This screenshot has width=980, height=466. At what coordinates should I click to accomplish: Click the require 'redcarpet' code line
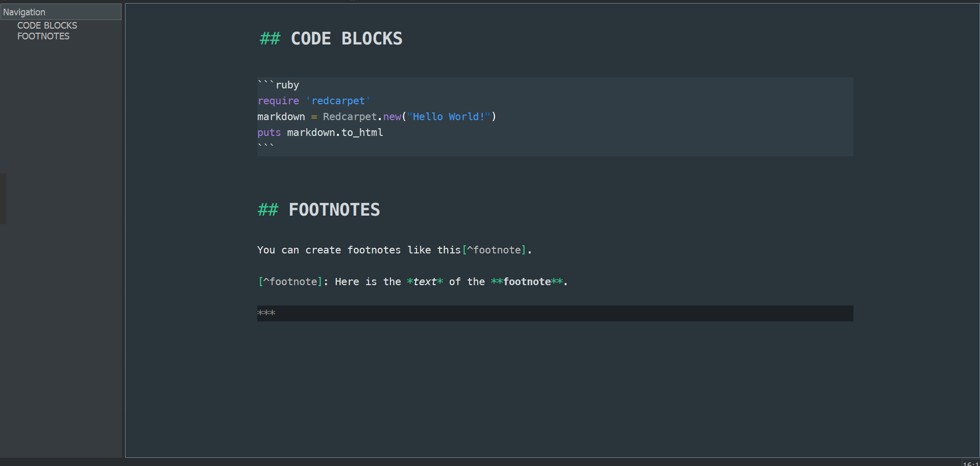[314, 101]
